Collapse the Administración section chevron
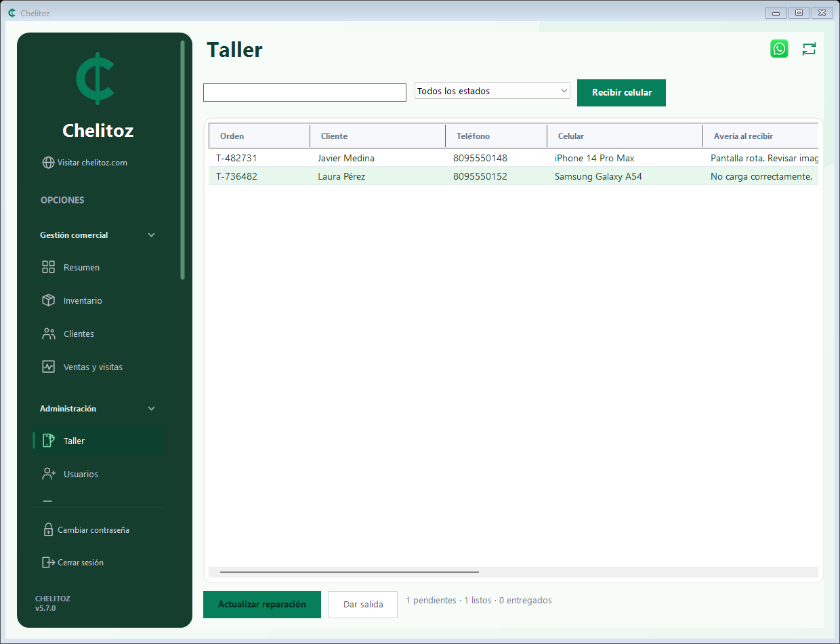 [152, 409]
